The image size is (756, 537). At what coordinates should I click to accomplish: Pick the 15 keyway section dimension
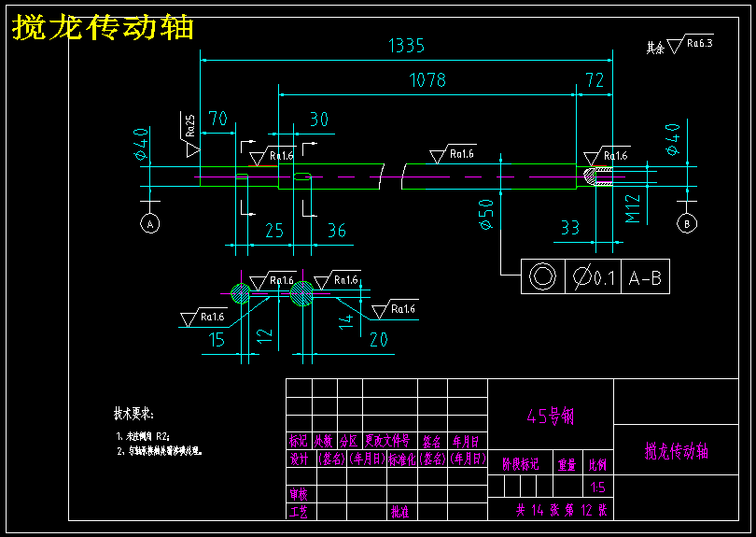(x=217, y=340)
